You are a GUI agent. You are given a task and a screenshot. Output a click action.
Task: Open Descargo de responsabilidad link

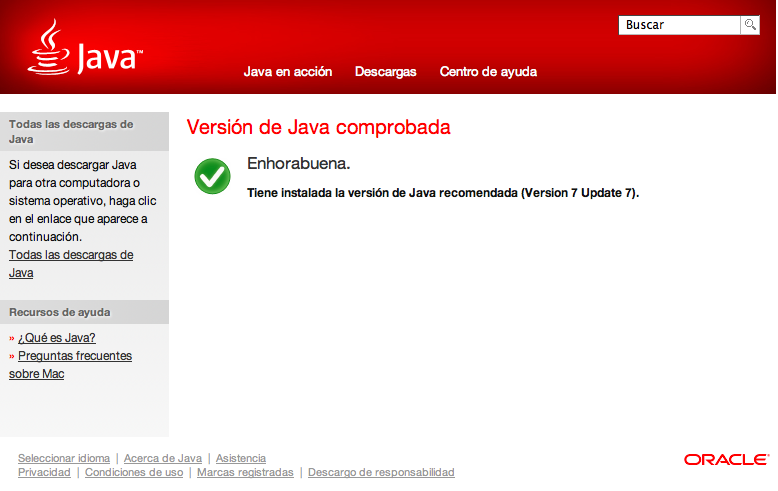click(x=381, y=472)
